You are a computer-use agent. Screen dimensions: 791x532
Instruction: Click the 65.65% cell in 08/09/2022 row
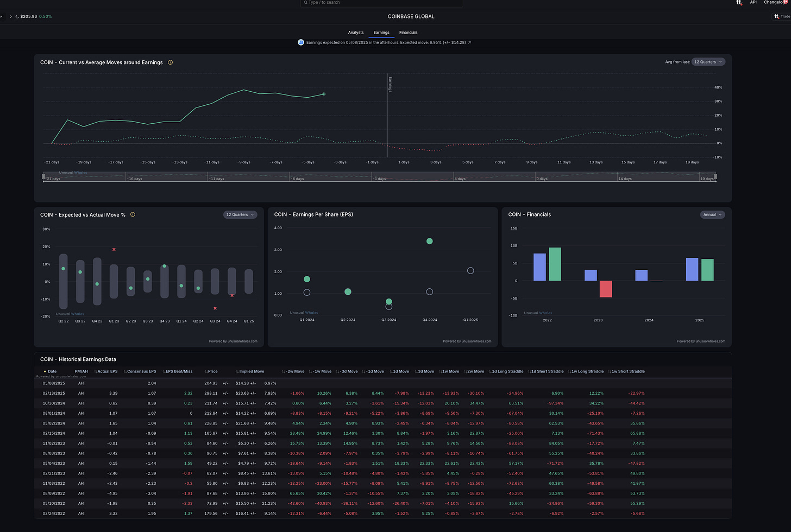(297, 493)
